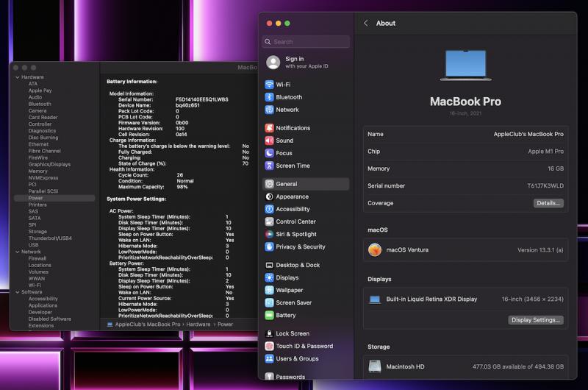Image resolution: width=588 pixels, height=390 pixels.
Task: Open Privacy & Security settings pane
Action: coord(300,247)
